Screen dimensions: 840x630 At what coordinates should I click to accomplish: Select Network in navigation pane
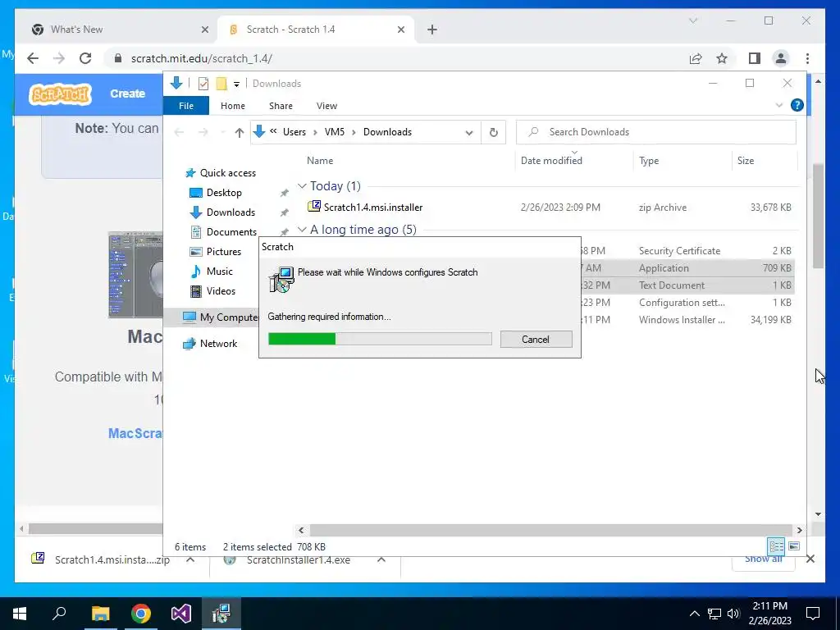click(x=210, y=344)
